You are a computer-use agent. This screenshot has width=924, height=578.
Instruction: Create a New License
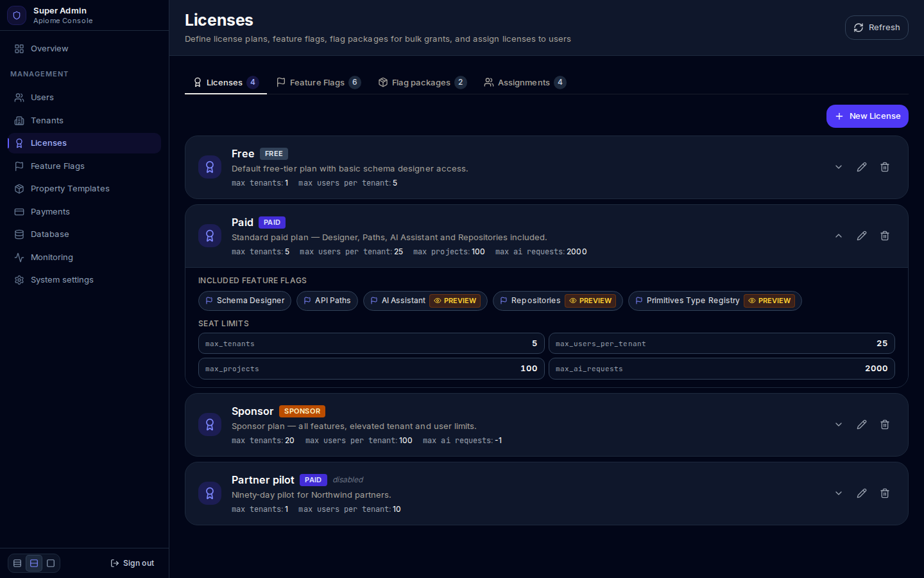click(x=868, y=116)
